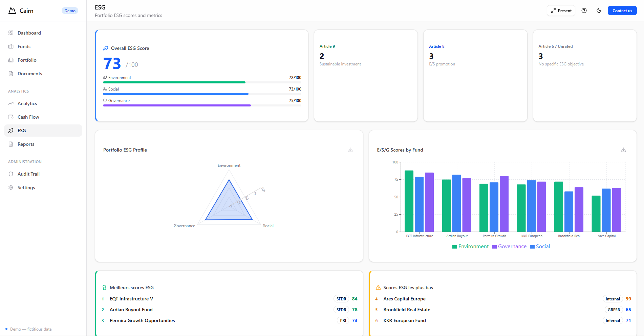Open the Portfolio section
The image size is (644, 336).
point(27,60)
